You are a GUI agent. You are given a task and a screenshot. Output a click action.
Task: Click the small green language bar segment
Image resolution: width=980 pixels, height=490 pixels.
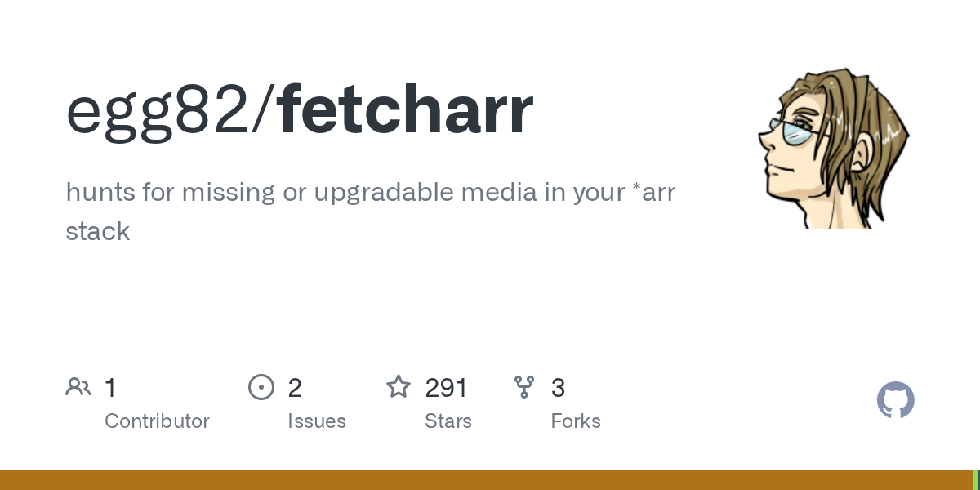pyautogui.click(x=976, y=480)
